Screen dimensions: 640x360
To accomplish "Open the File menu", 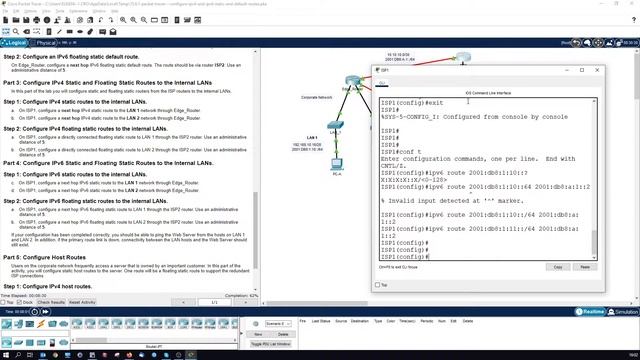I will pos(5,11).
